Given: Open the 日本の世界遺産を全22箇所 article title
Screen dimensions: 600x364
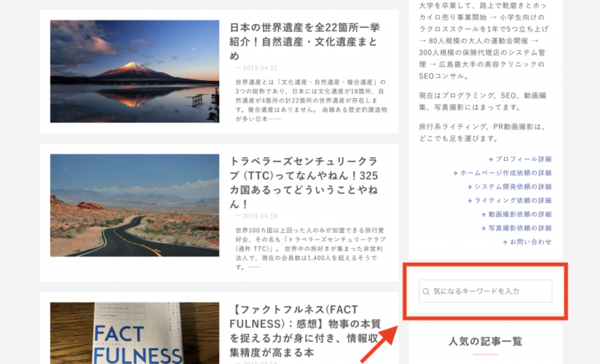Looking at the screenshot, I should coord(305,42).
